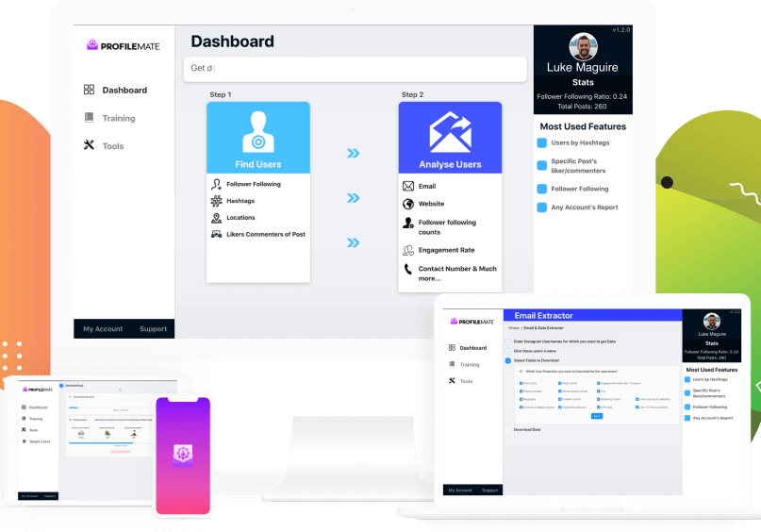
Task: Click 'Users by Hashtags' text in the main dashboard's Most Used Features
Action: 580,142
